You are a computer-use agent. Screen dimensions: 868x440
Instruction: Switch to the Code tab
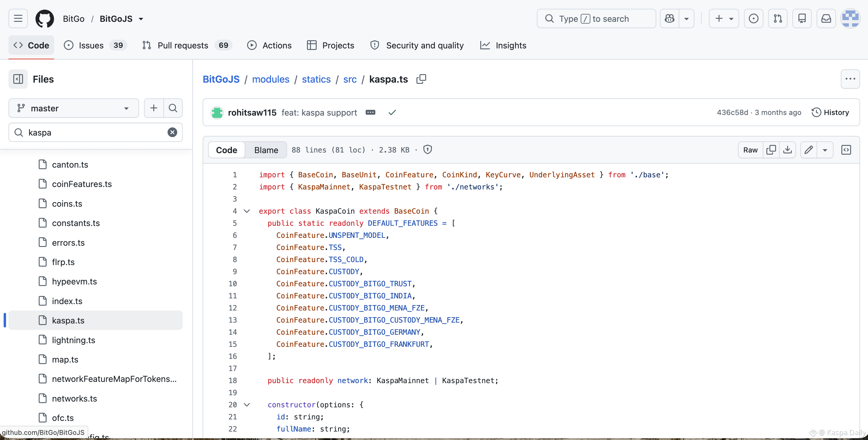click(31, 45)
